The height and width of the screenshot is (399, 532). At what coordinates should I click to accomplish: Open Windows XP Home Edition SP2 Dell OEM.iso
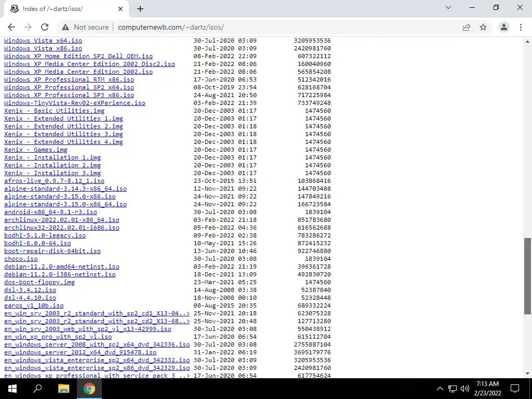tap(78, 56)
